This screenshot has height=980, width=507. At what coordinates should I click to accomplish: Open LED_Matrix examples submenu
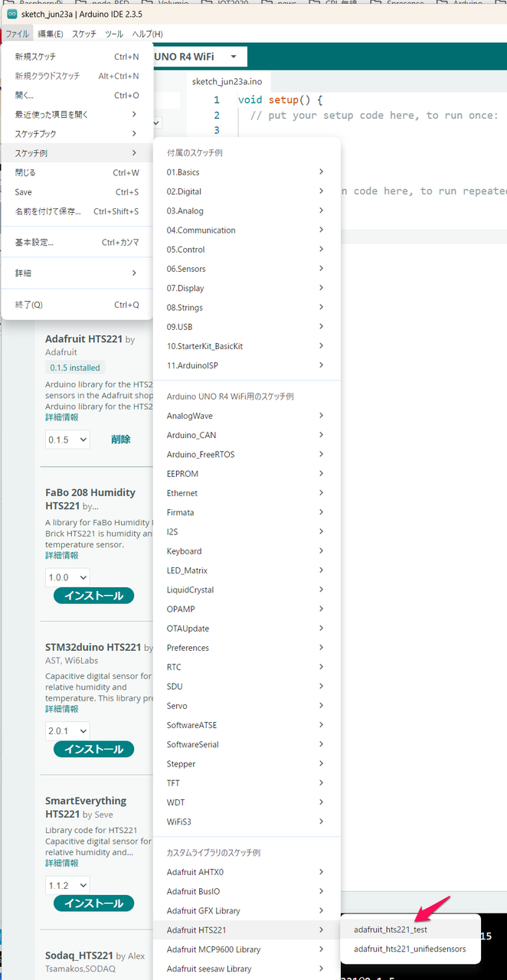(x=247, y=570)
